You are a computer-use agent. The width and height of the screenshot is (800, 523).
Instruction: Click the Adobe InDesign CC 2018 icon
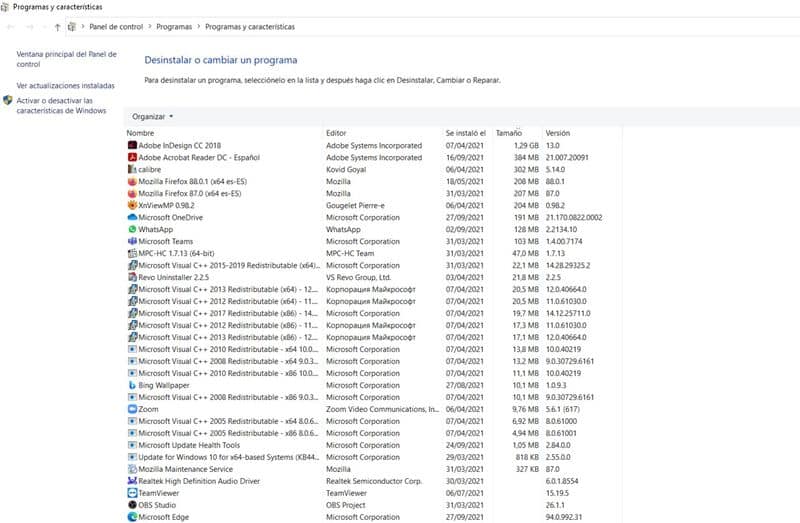click(132, 145)
